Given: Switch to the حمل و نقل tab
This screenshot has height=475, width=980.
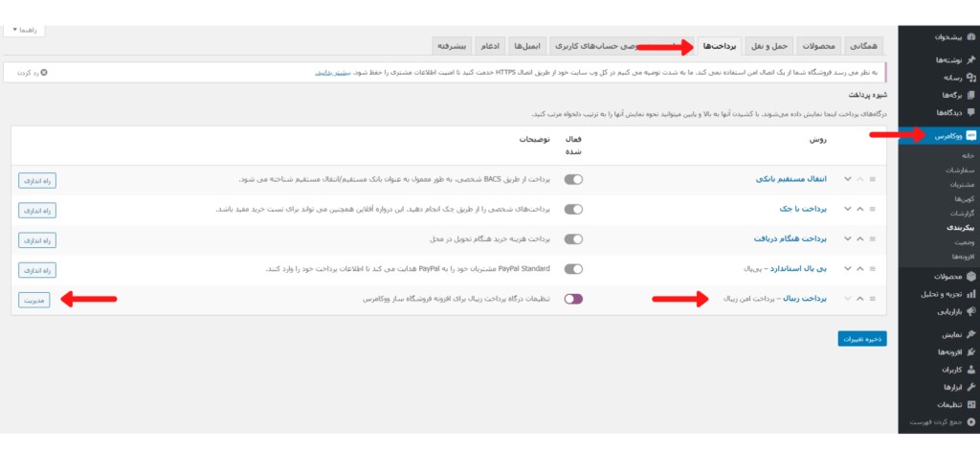Looking at the screenshot, I should pos(769,46).
